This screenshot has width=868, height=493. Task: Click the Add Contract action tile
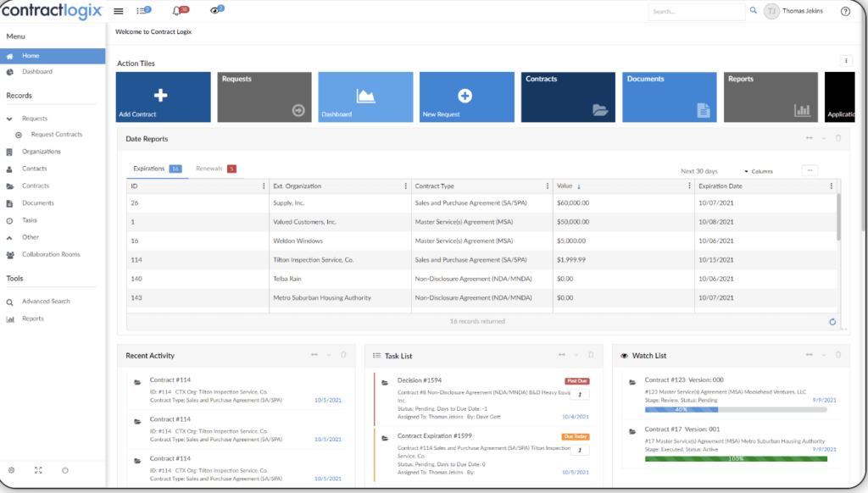pyautogui.click(x=164, y=97)
